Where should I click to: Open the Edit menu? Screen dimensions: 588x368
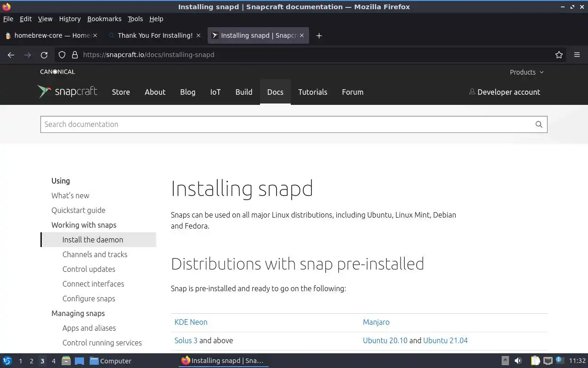pyautogui.click(x=26, y=19)
